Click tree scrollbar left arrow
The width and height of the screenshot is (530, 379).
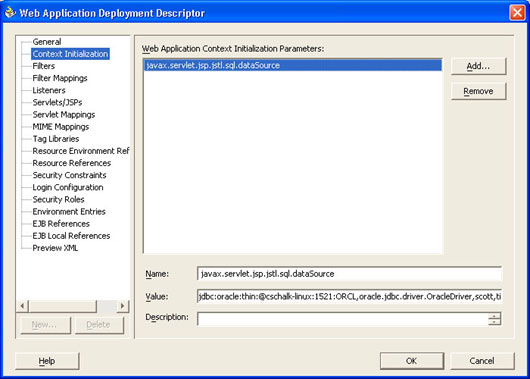22,306
